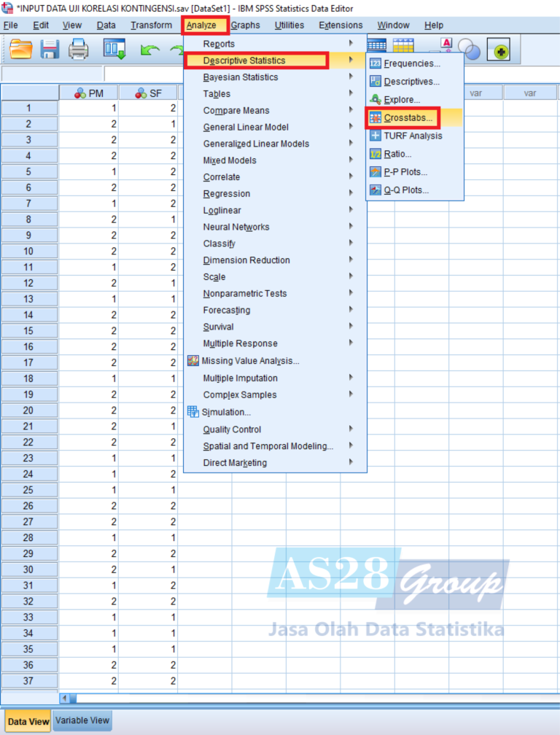Expand the Nonparametric Tests submenu
This screenshot has width=560, height=735.
[245, 294]
